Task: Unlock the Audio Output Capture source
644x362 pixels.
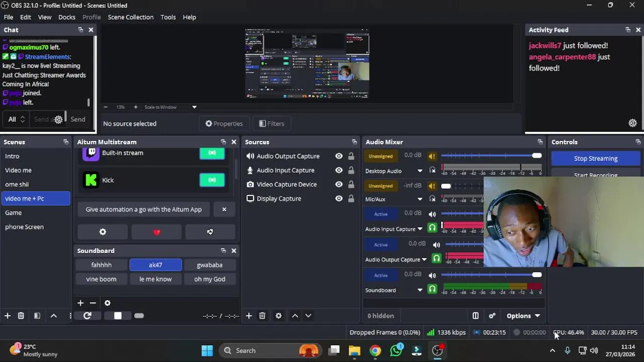Action: pos(351,156)
